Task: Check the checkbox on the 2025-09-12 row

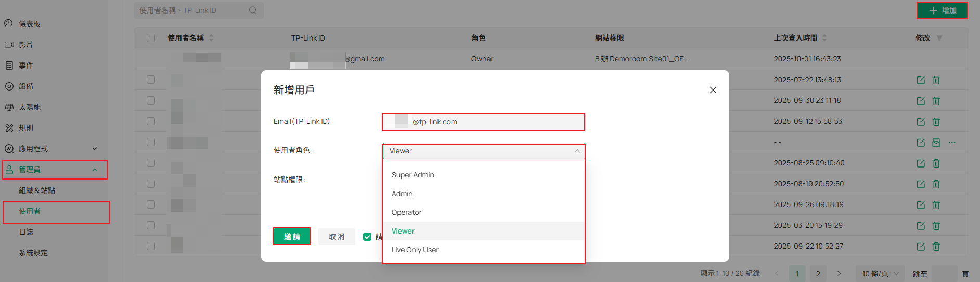Action: (151, 121)
